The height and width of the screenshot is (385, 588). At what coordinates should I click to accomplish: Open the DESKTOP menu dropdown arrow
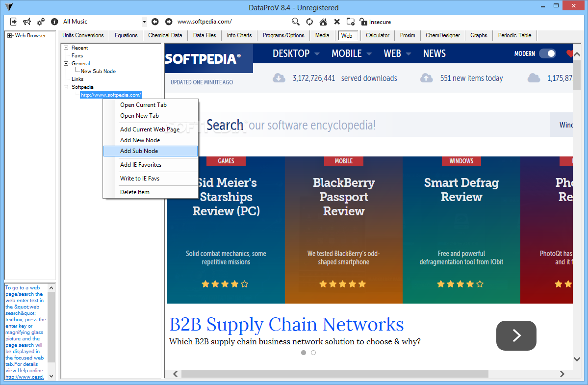click(317, 54)
